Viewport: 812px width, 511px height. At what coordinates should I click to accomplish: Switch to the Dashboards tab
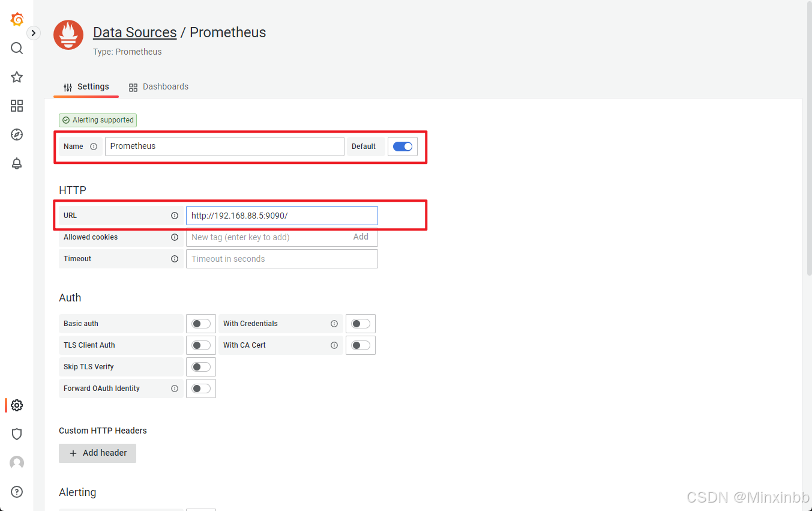point(158,87)
